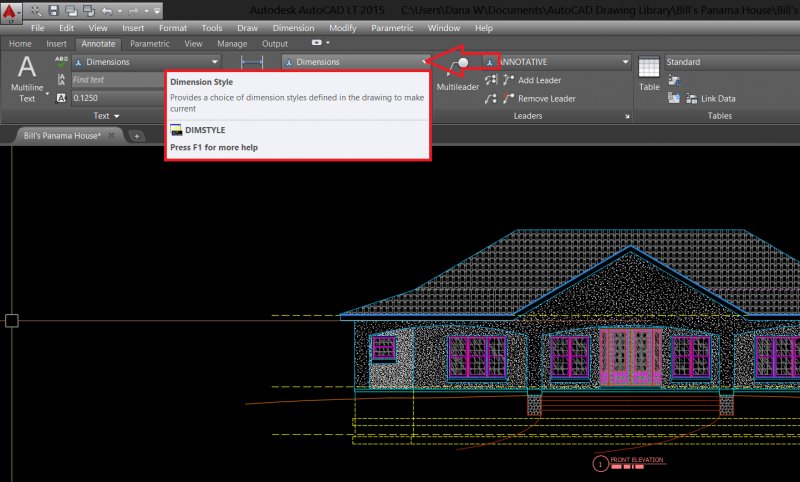Open the dimension style Dimensions dropdown
This screenshot has width=800, height=482.
pos(355,62)
